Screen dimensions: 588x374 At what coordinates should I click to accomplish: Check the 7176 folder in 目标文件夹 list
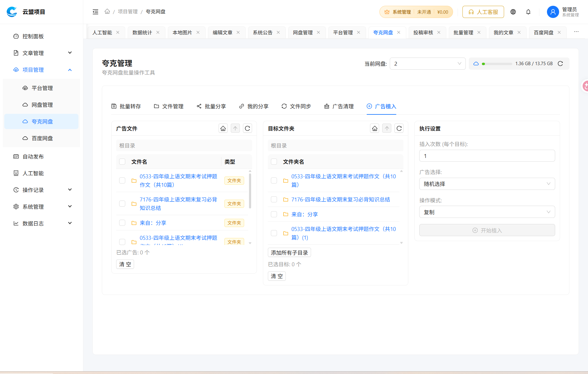click(x=274, y=199)
